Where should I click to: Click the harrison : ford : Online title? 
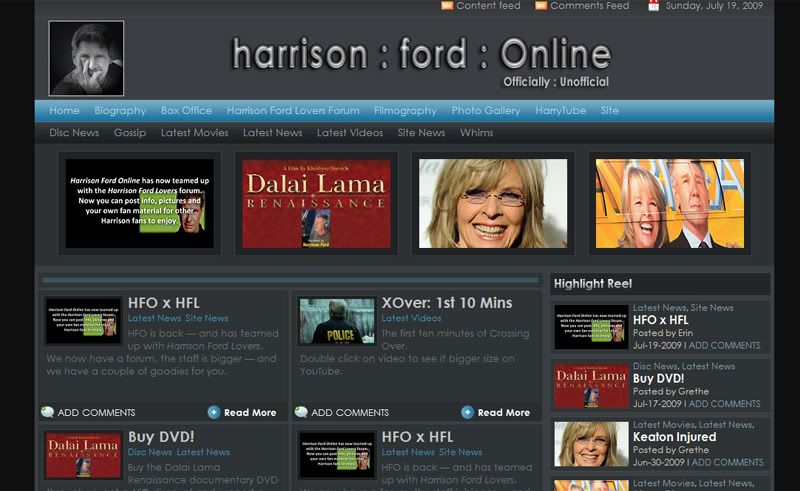coord(421,54)
